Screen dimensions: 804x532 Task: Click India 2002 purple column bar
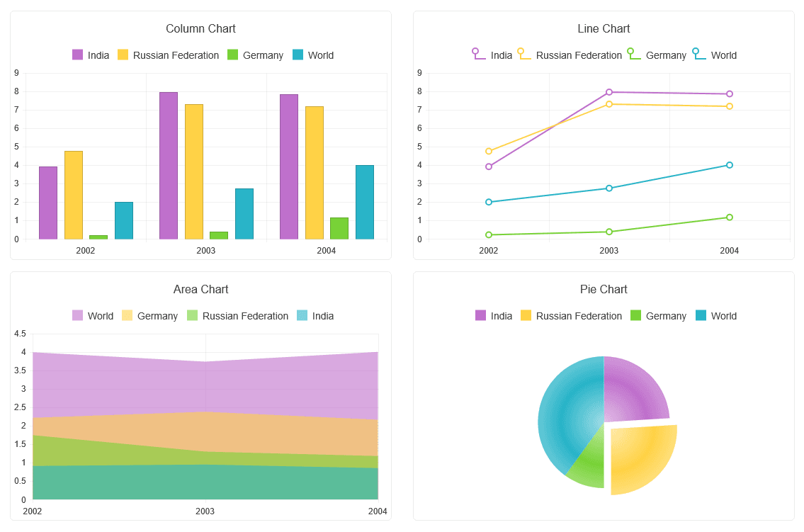coord(48,203)
